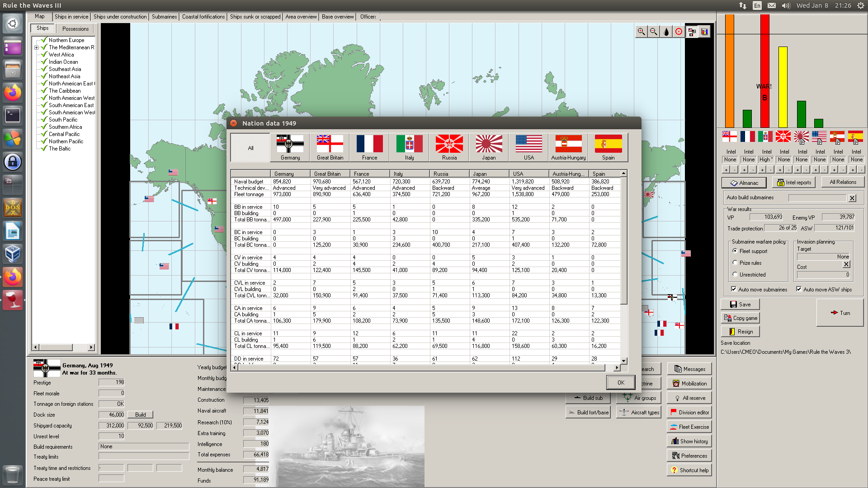Viewport: 868px width, 488px height.
Task: Click the map zoom in magnifier
Action: [x=641, y=32]
